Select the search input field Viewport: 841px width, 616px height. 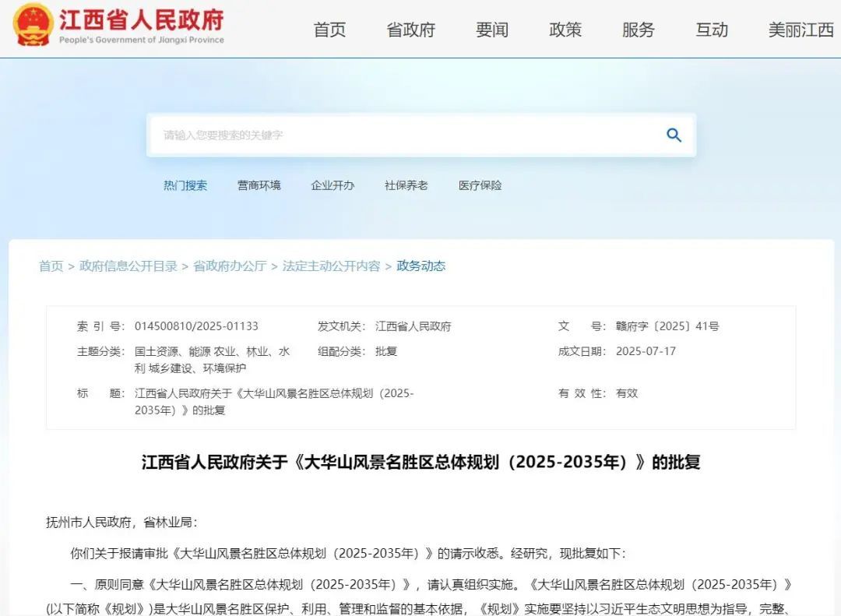389,135
